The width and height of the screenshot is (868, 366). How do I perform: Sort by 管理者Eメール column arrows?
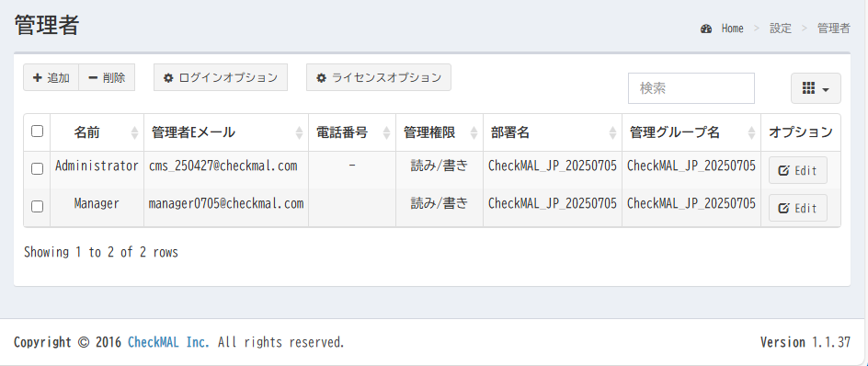300,133
